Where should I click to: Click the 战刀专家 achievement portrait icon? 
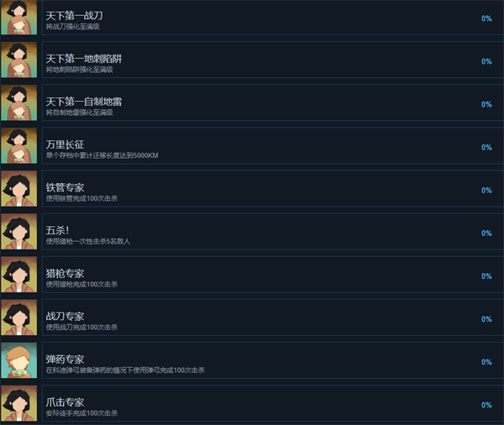(x=19, y=317)
